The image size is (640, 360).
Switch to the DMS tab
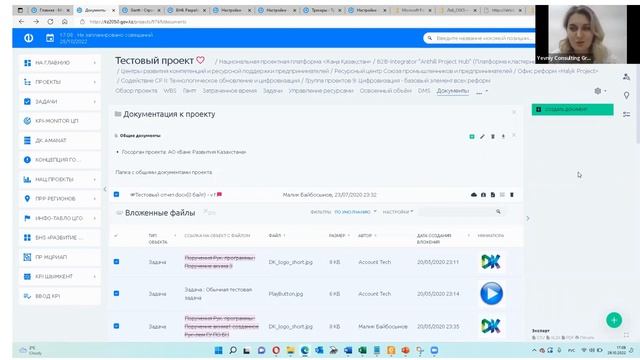(424, 91)
